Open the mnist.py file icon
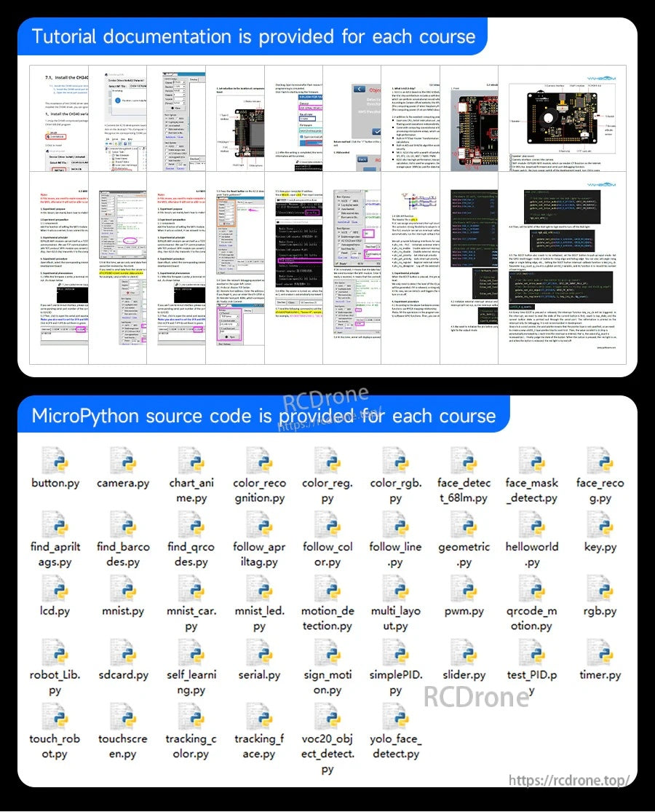This screenshot has height=812, width=655. click(123, 588)
